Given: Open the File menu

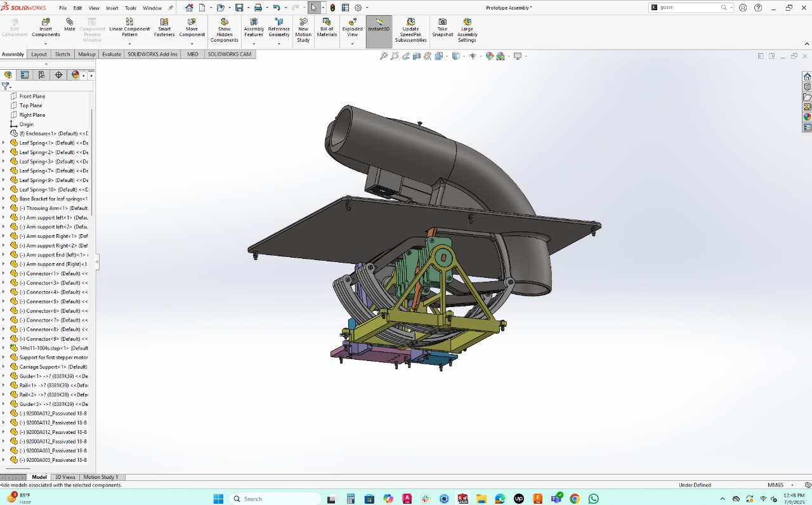Looking at the screenshot, I should 63,8.
